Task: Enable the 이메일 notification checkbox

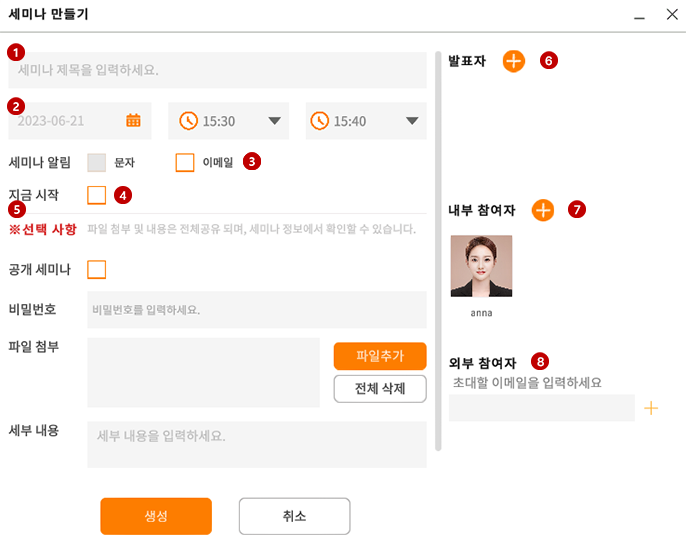Action: click(x=185, y=162)
